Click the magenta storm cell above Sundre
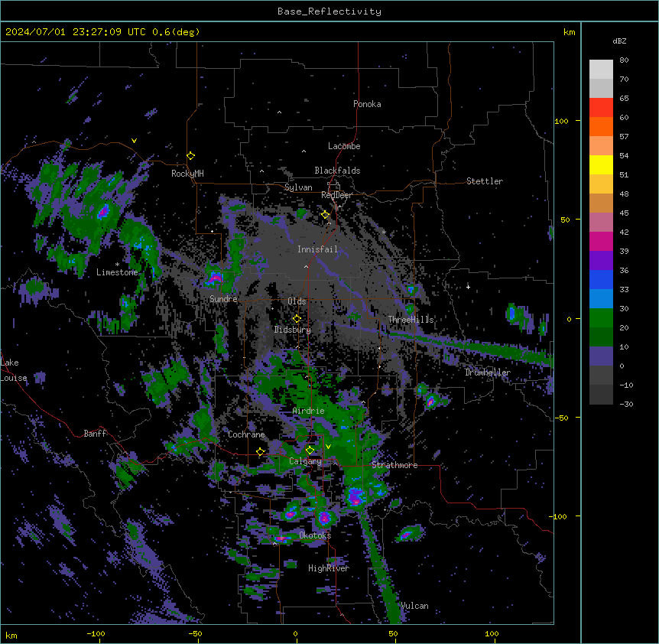Screen dimensions: 659x644 (215, 278)
